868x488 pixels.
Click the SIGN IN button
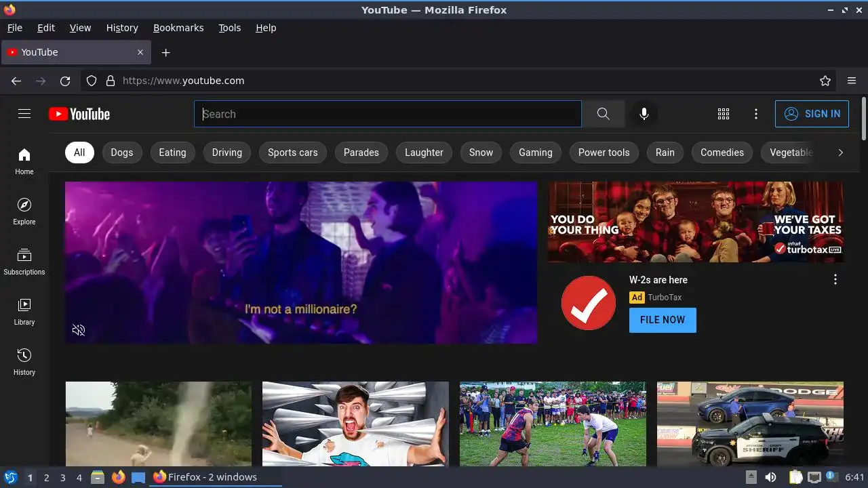(812, 114)
